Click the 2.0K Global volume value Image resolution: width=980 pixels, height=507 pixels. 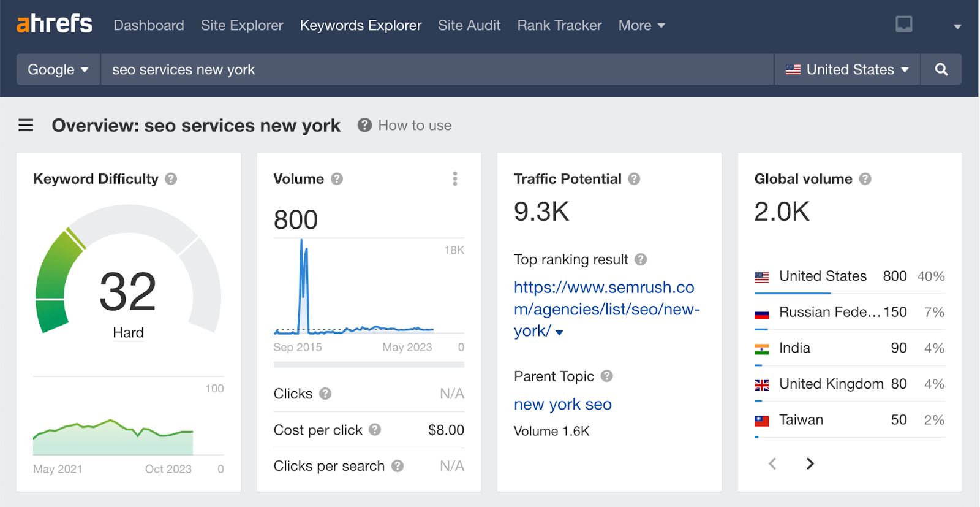(x=782, y=212)
